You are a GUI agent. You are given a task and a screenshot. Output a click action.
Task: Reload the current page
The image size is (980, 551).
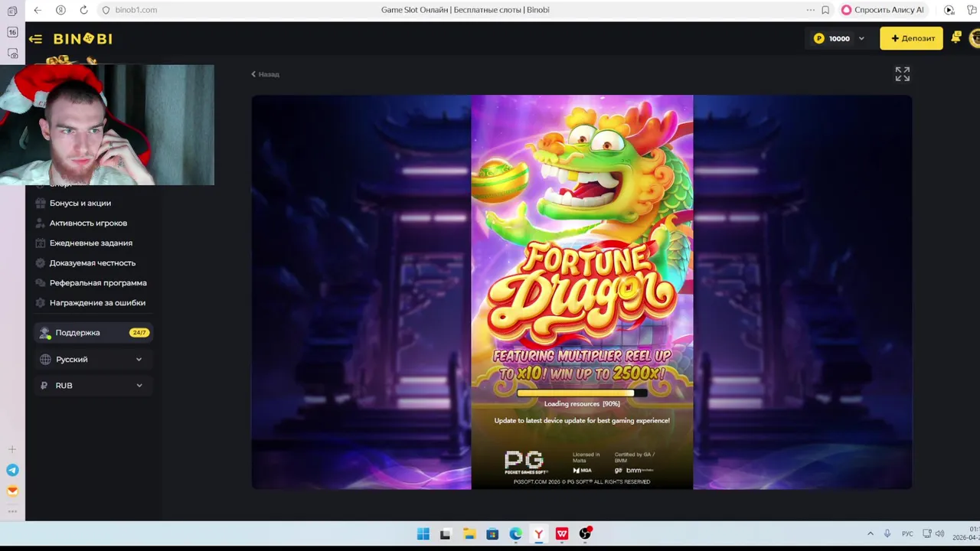tap(83, 10)
